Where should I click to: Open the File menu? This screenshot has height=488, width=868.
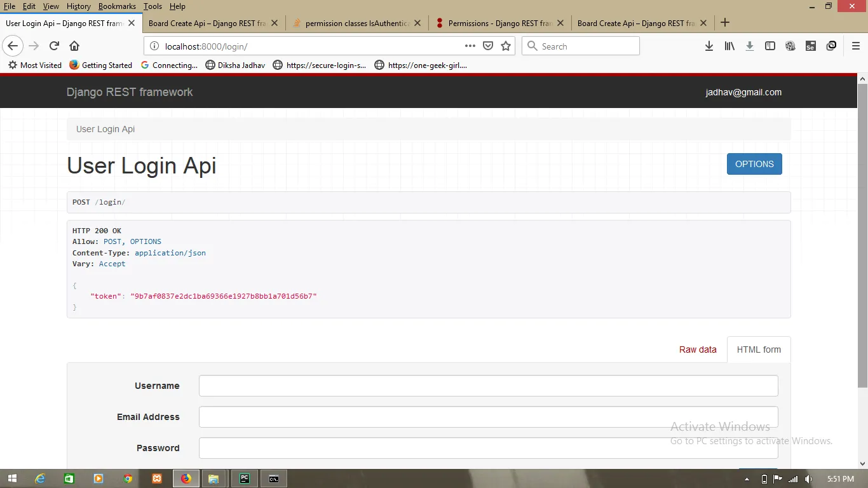point(9,6)
